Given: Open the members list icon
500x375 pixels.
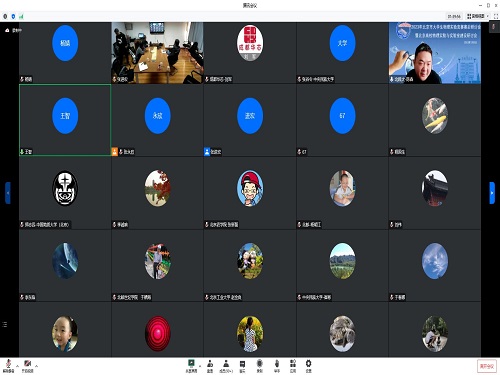Looking at the screenshot, I should point(226,365).
